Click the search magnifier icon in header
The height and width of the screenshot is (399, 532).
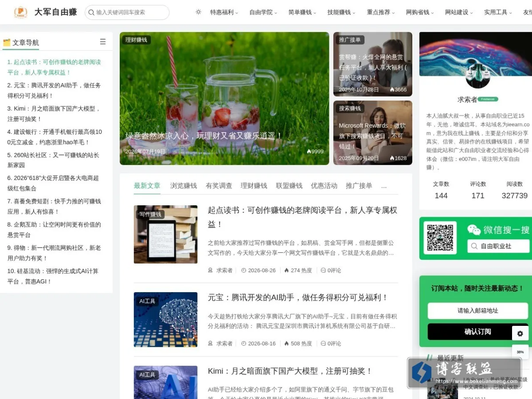91,12
